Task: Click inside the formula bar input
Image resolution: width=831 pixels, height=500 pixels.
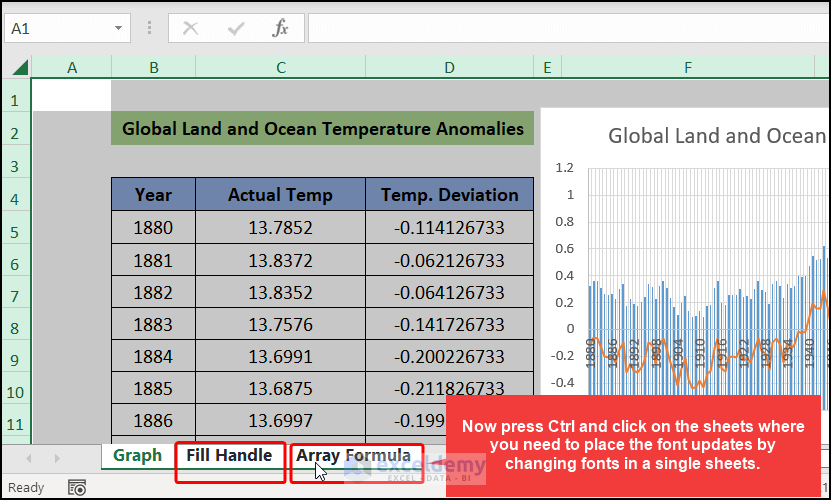Action: [568, 28]
